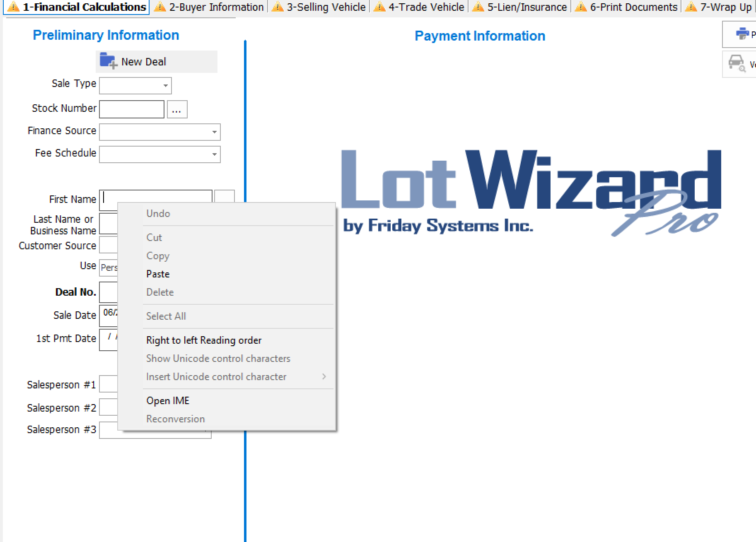This screenshot has height=542, width=756.
Task: Click the vehicle search car icon
Action: click(737, 63)
